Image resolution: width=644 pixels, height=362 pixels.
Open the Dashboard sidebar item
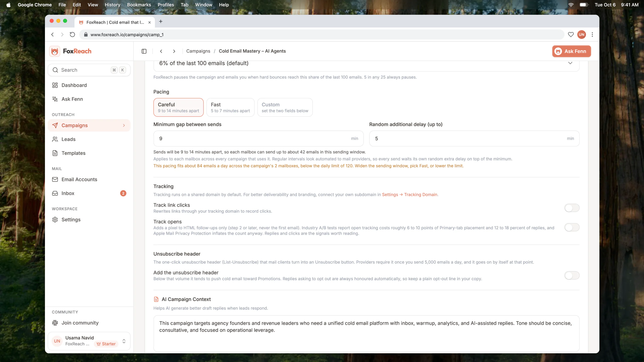pyautogui.click(x=89, y=85)
